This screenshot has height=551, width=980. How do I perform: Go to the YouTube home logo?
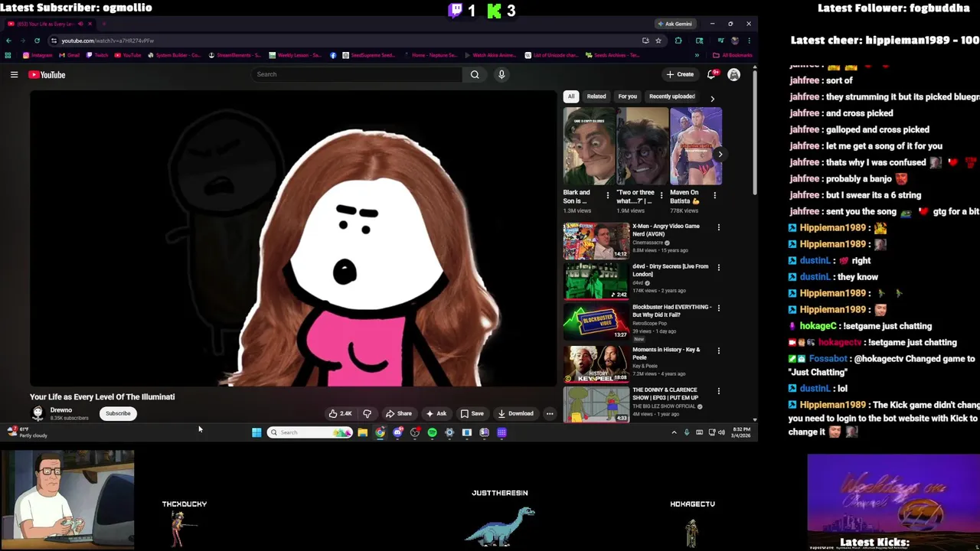tap(47, 74)
